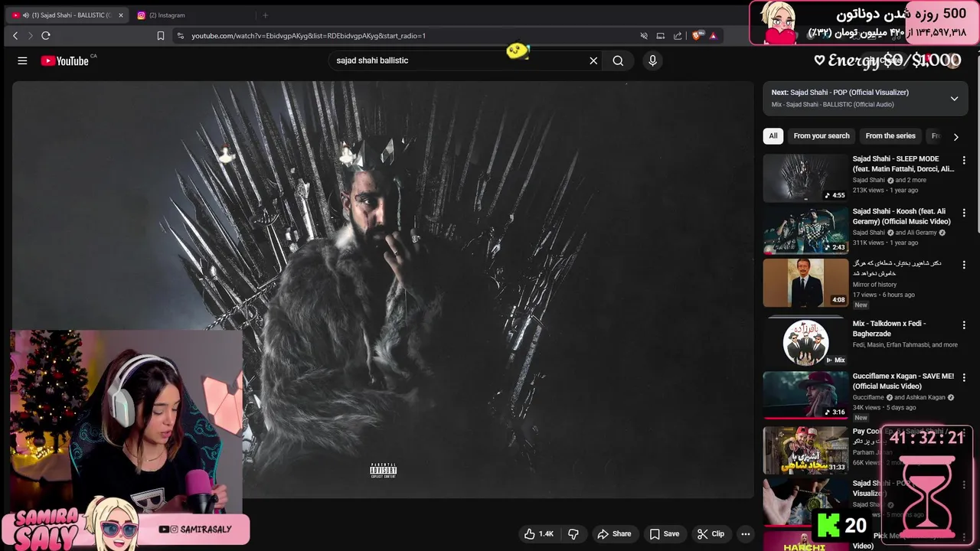Go back with the browser back arrow

pyautogui.click(x=15, y=35)
